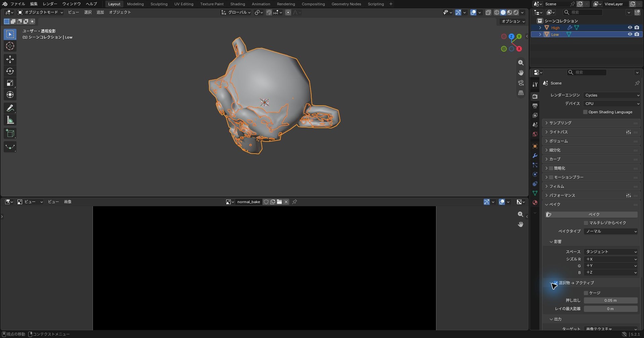This screenshot has width=644, height=338.
Task: Open the Material properties tab
Action: click(x=535, y=203)
